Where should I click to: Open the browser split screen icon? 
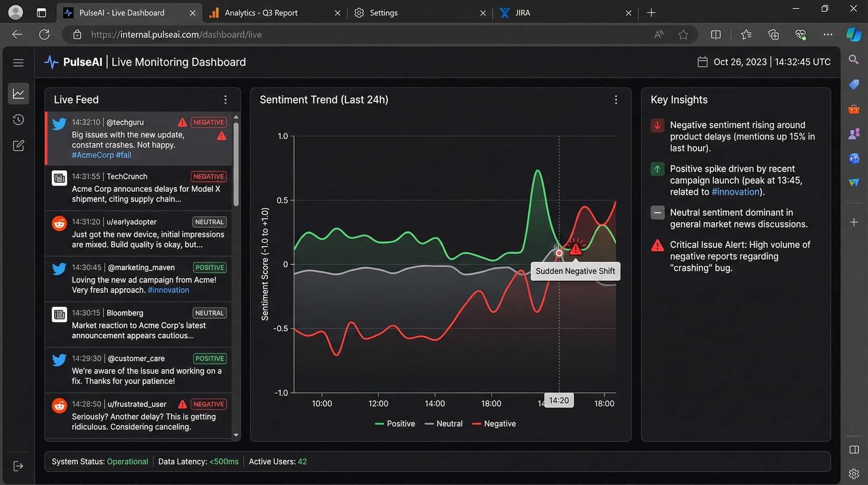click(716, 34)
